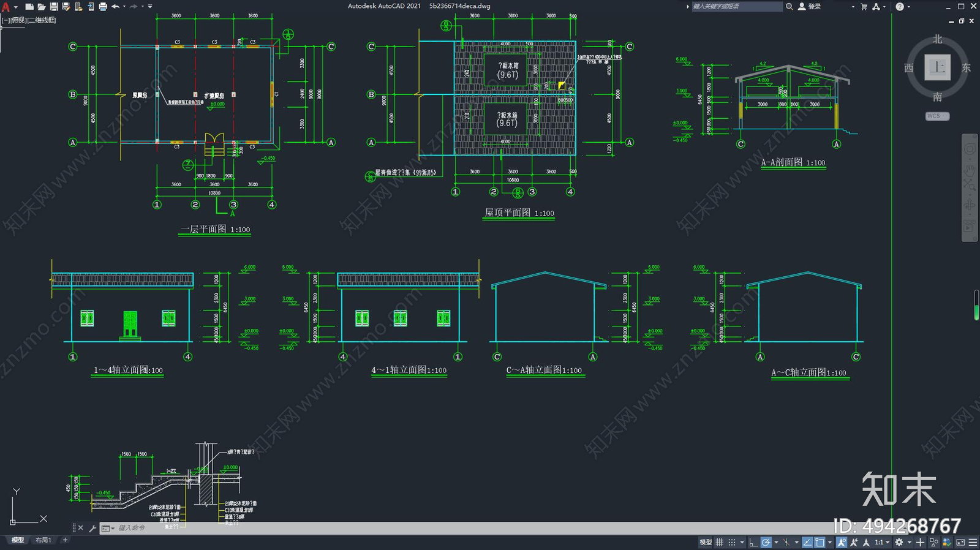Open the 1:1 annotation scale dropdown
The height and width of the screenshot is (550, 980).
point(883,543)
